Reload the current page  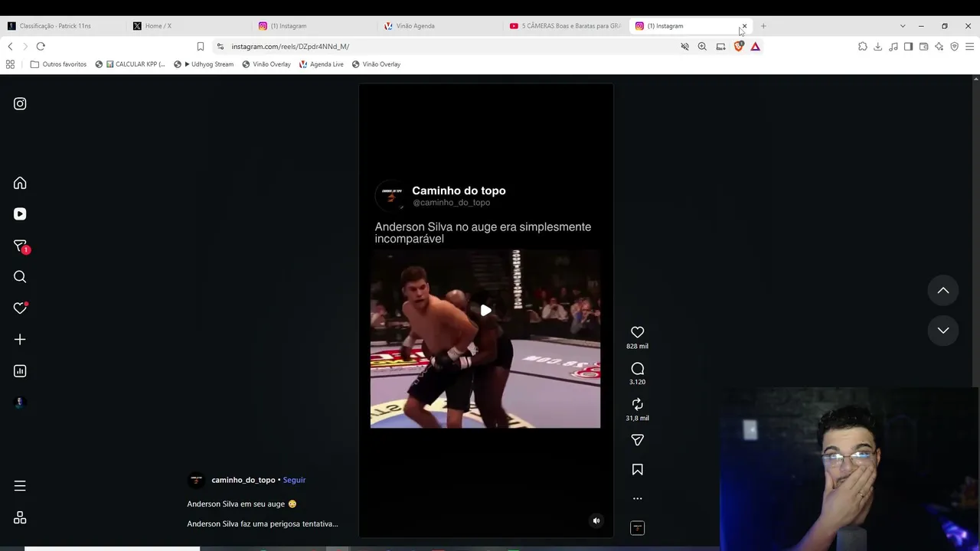(x=41, y=47)
